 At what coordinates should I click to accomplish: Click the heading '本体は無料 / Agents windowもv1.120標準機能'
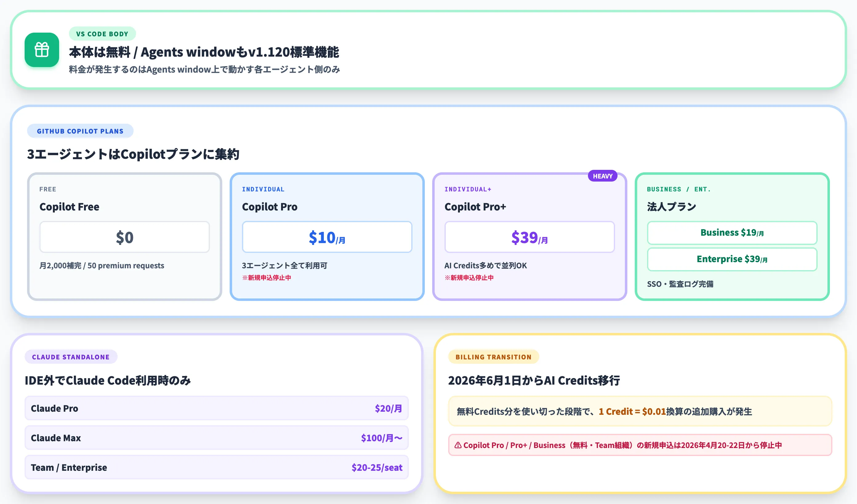pyautogui.click(x=204, y=52)
